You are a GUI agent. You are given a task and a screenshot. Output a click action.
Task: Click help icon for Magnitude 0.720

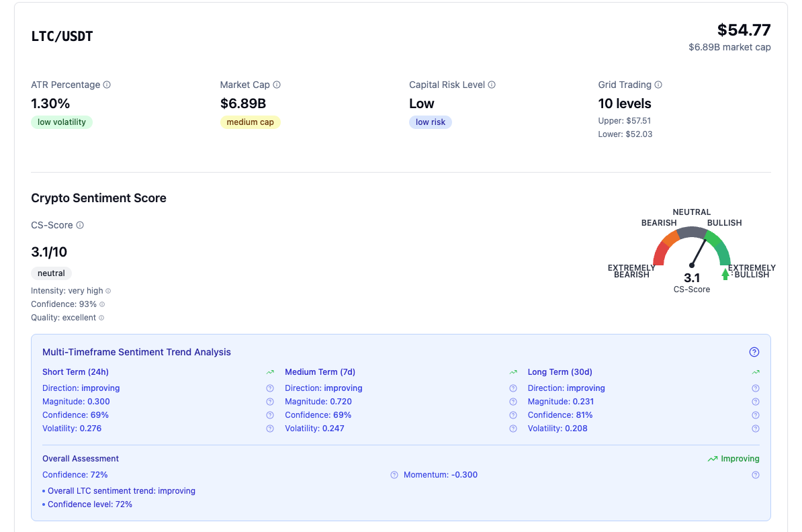(513, 402)
